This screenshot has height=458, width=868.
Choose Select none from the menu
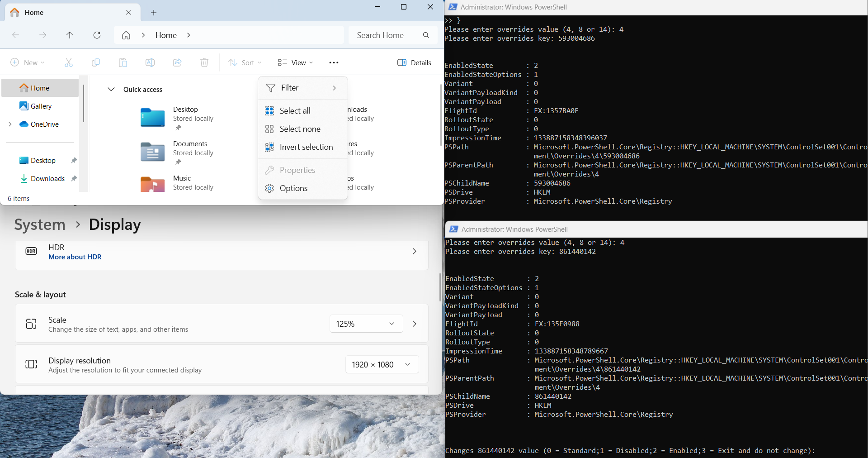click(x=303, y=129)
